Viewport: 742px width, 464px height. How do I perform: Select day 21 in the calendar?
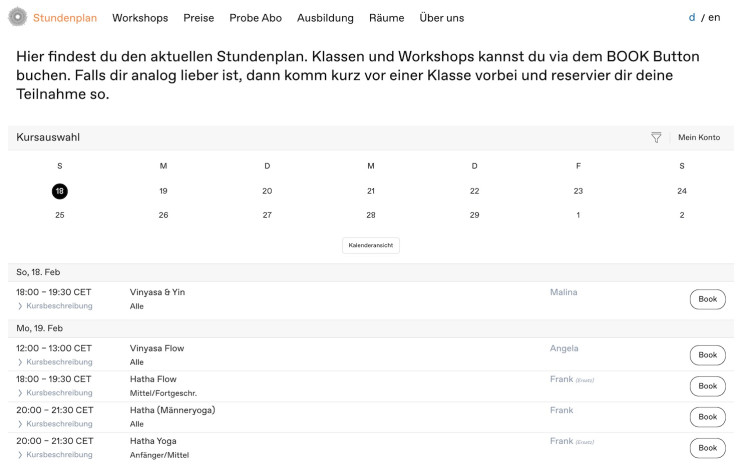tap(371, 191)
